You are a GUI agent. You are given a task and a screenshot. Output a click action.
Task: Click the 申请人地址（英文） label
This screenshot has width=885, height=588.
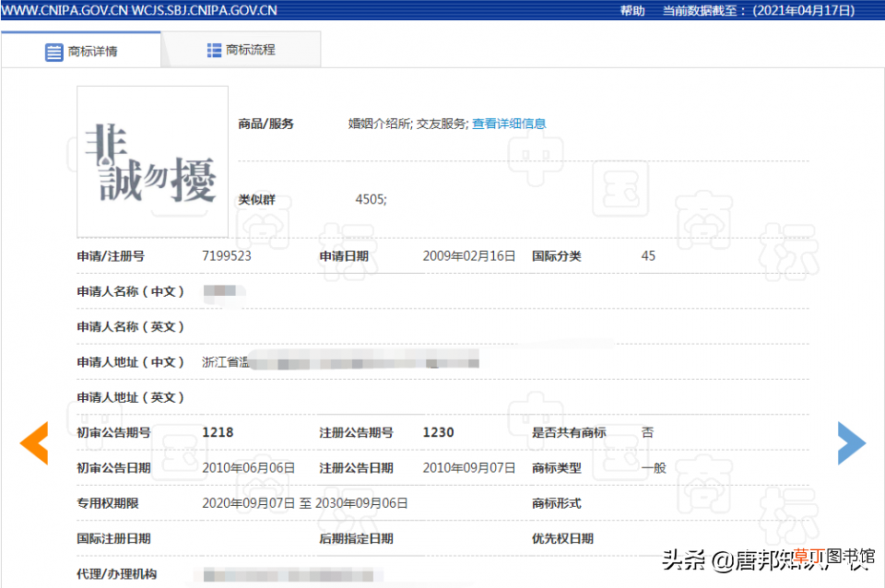coord(130,397)
